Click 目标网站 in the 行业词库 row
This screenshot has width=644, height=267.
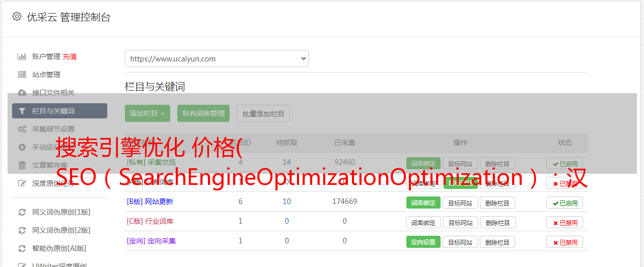[x=460, y=222]
